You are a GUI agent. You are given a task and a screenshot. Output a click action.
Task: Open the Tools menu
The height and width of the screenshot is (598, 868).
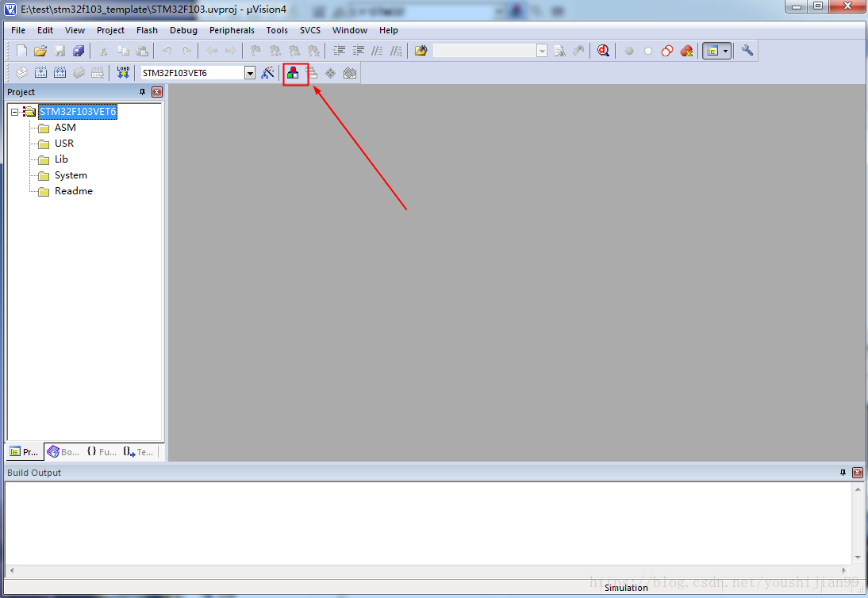click(277, 30)
